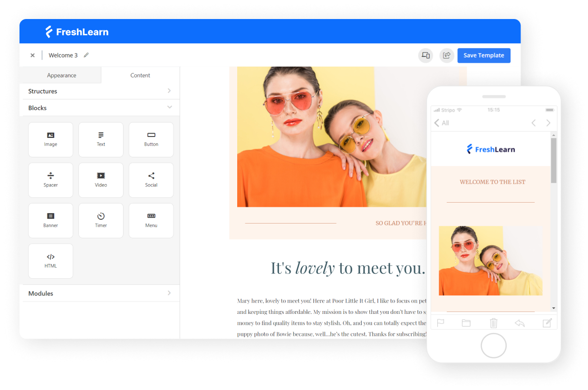Image resolution: width=588 pixels, height=390 pixels.
Task: Add an Image block
Action: pos(51,139)
